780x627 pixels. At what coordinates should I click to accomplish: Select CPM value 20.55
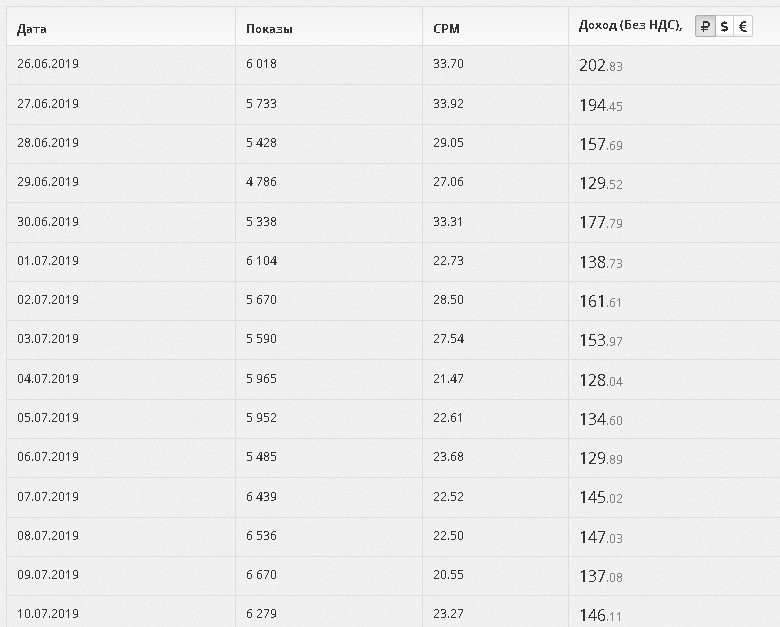[448, 575]
